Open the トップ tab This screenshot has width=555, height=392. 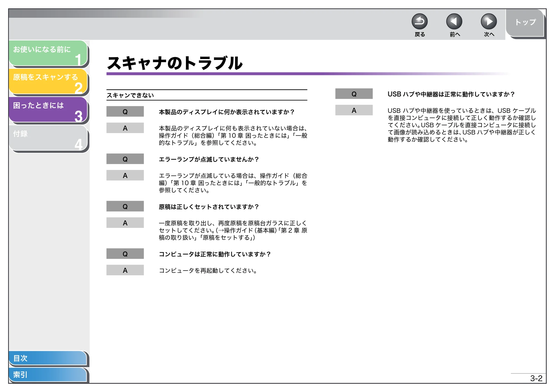[x=525, y=23]
